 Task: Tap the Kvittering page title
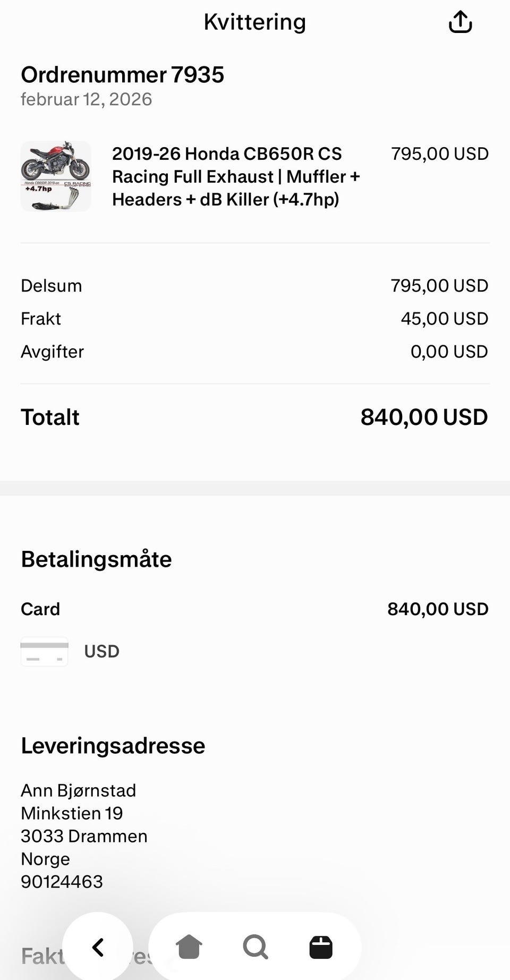pyautogui.click(x=254, y=22)
